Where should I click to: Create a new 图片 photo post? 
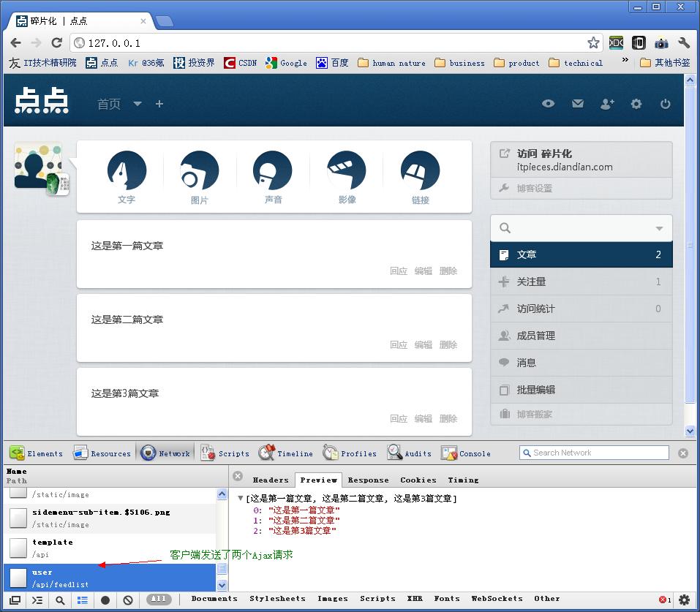200,177
